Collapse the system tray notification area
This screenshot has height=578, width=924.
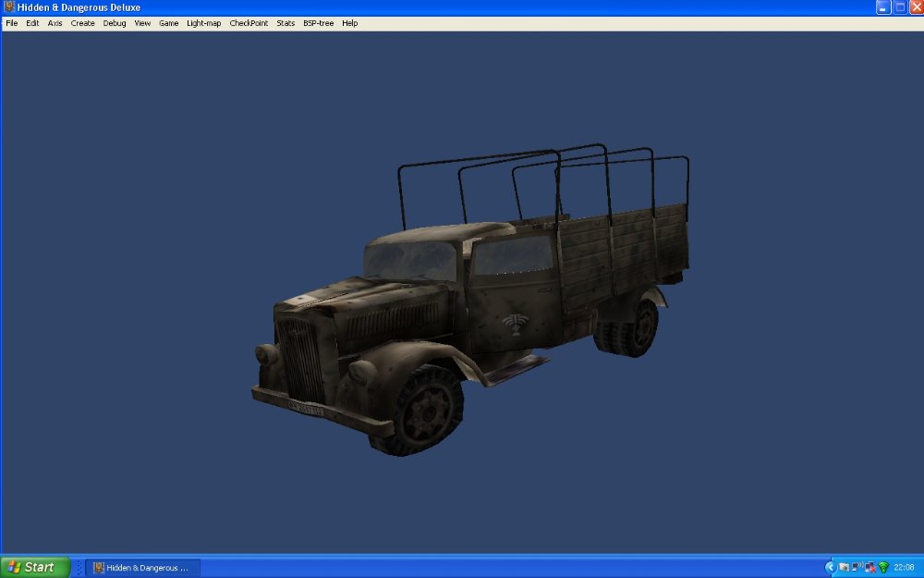click(x=831, y=567)
